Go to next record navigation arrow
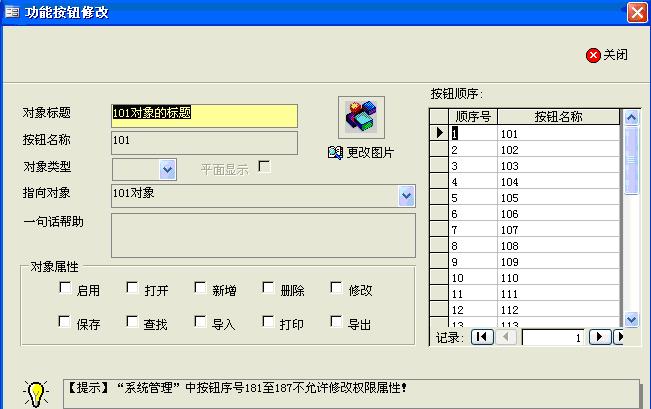This screenshot has width=651, height=409. point(599,338)
